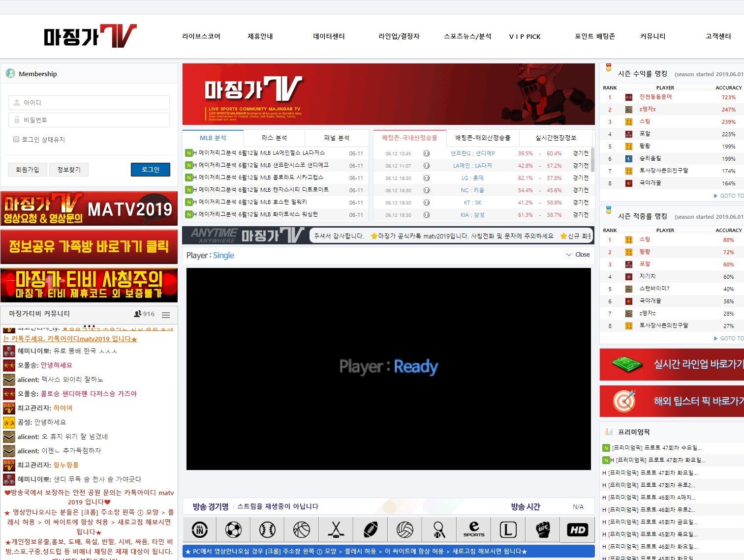Open the 실시간 라인업 바로가기 banner
This screenshot has height=560, width=744.
coord(672,364)
